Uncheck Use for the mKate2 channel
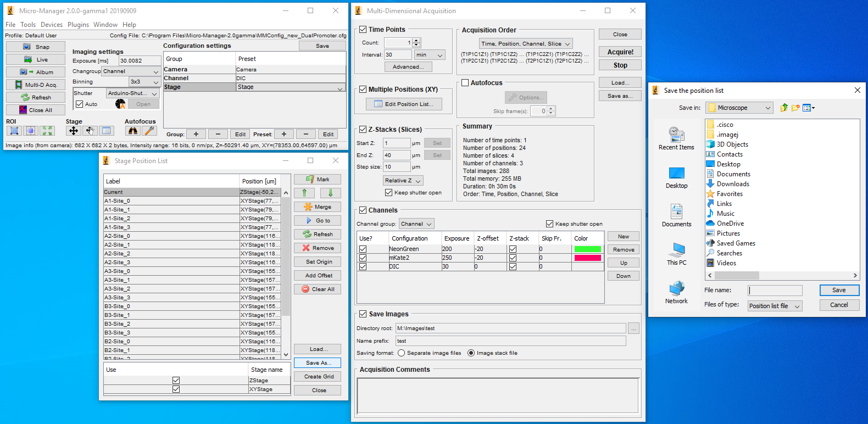The width and height of the screenshot is (868, 424). pos(363,258)
